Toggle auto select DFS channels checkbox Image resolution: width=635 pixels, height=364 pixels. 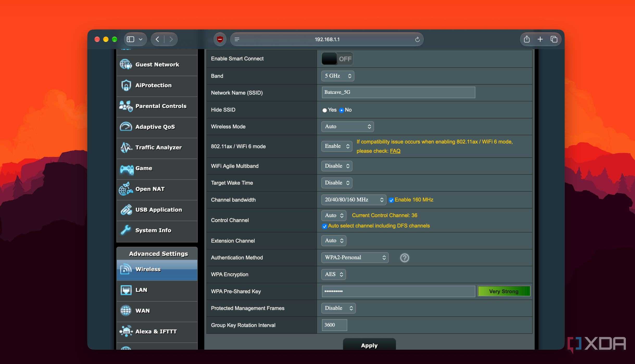324,226
